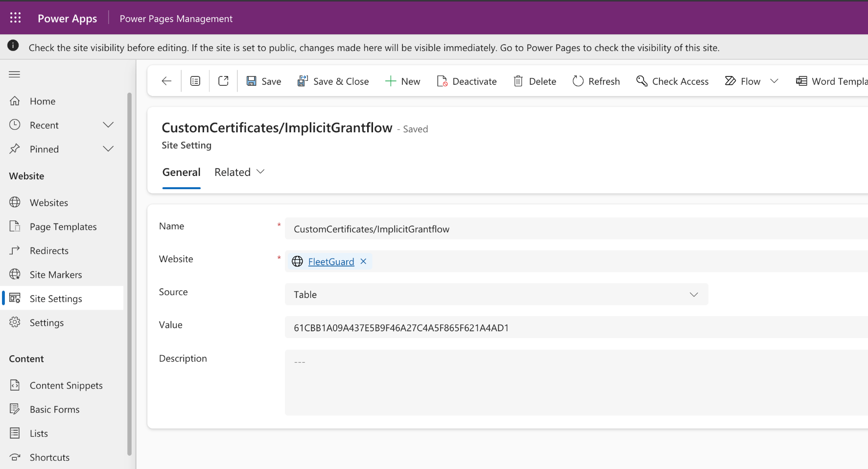Click the Value input field
Screen dimensions: 868x469
click(576, 328)
